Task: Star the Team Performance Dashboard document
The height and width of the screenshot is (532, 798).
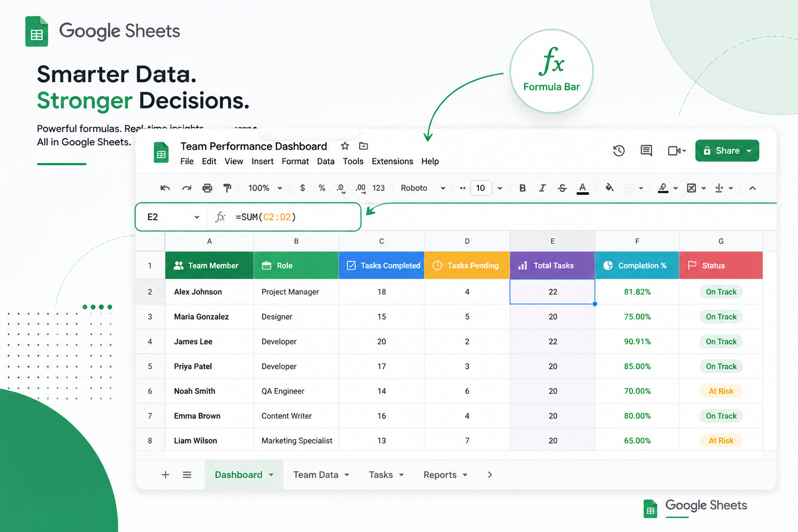Action: (344, 146)
